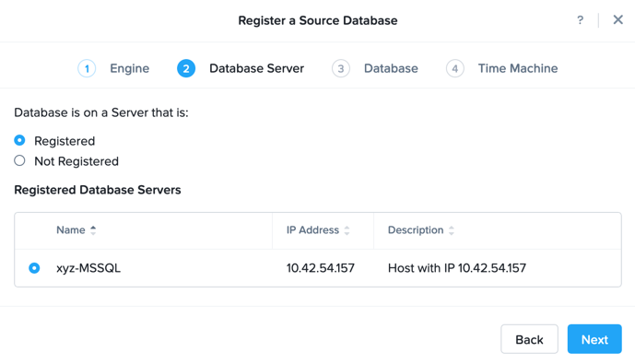Sort table by IP Address arrows
Image resolution: width=635 pixels, height=364 pixels.
(x=347, y=230)
